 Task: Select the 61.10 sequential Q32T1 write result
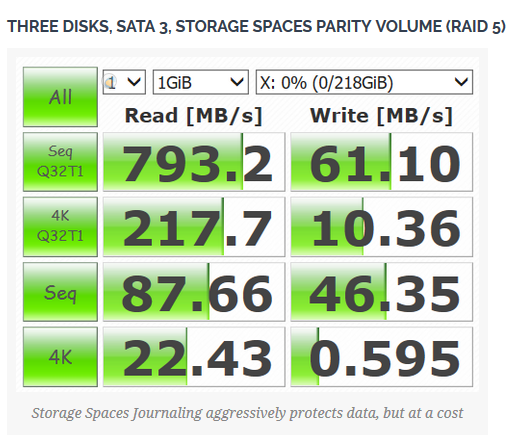[x=382, y=162]
